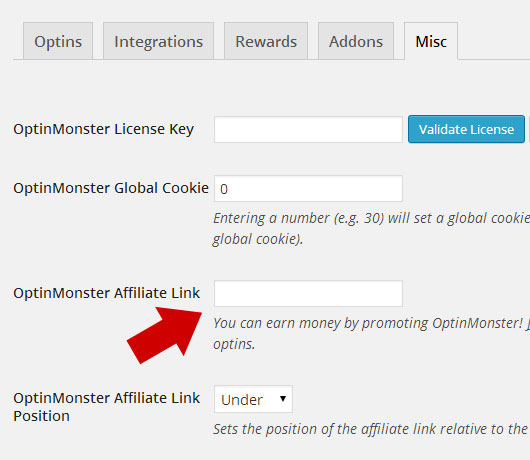Go to the Rewards tab

click(266, 41)
